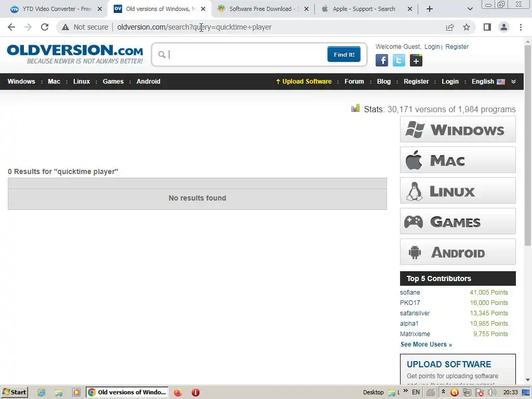Click the page vertical scrollbar thumb
Image resolution: width=532 pixels, height=399 pixels.
[528, 145]
